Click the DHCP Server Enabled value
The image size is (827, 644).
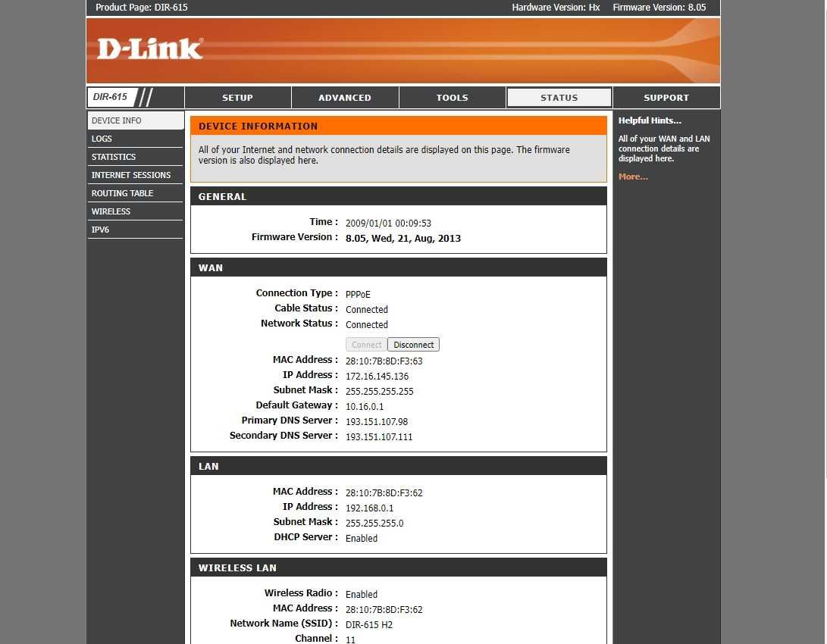[x=362, y=539]
